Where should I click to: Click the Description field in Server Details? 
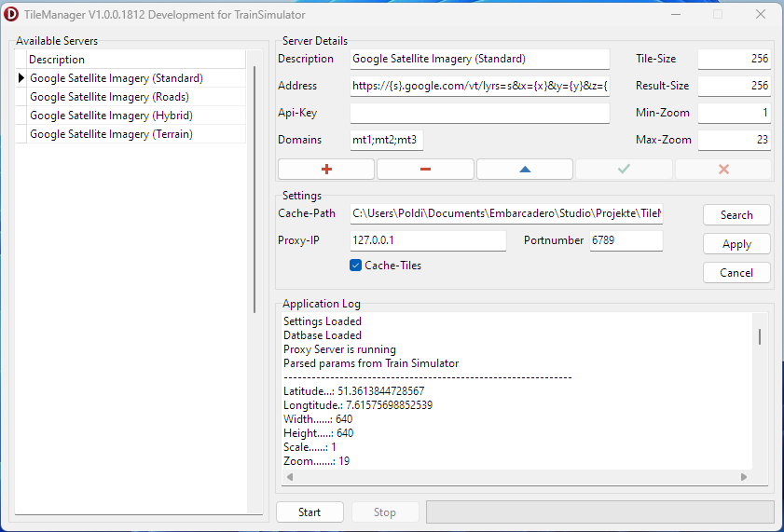pyautogui.click(x=479, y=59)
